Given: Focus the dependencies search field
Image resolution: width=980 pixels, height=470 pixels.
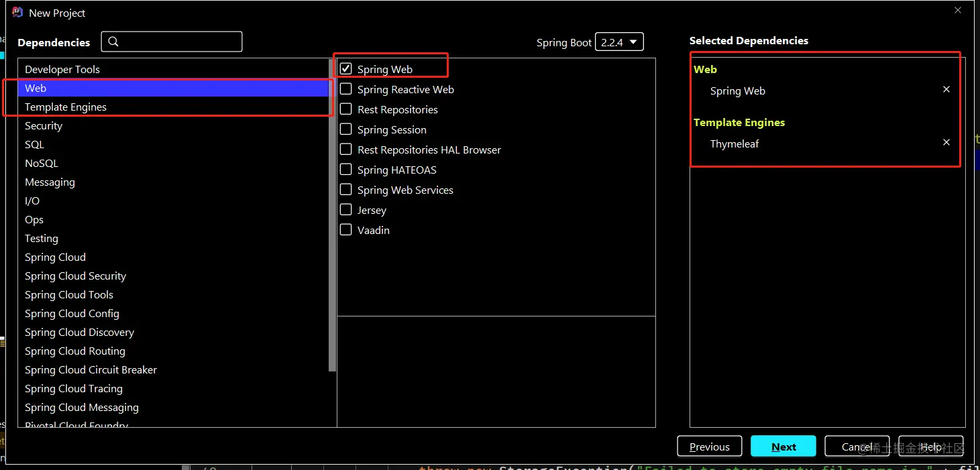Looking at the screenshot, I should point(172,42).
